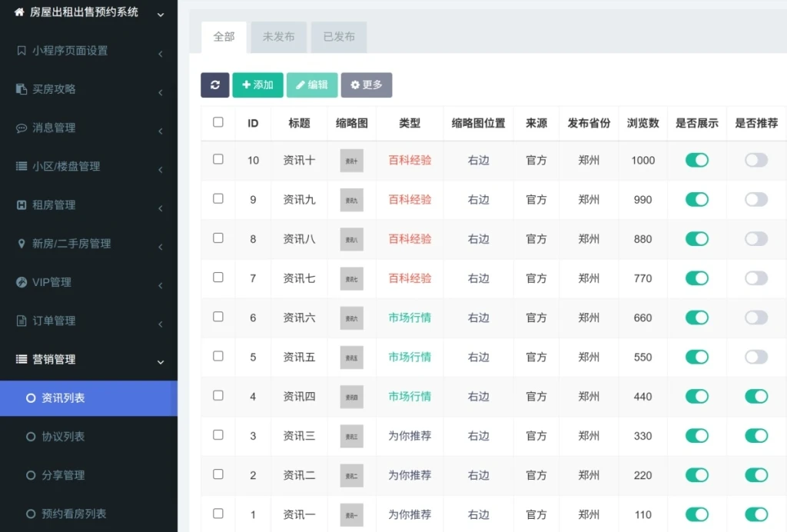Image resolution: width=787 pixels, height=532 pixels.
Task: Click the map pin icon for 新房/二手房管理
Action: pyautogui.click(x=22, y=244)
